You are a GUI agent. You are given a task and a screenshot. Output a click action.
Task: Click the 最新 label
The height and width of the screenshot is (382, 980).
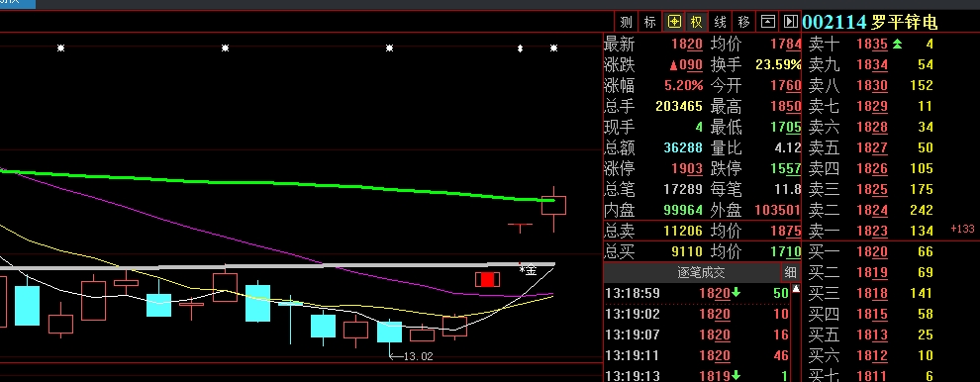click(620, 45)
